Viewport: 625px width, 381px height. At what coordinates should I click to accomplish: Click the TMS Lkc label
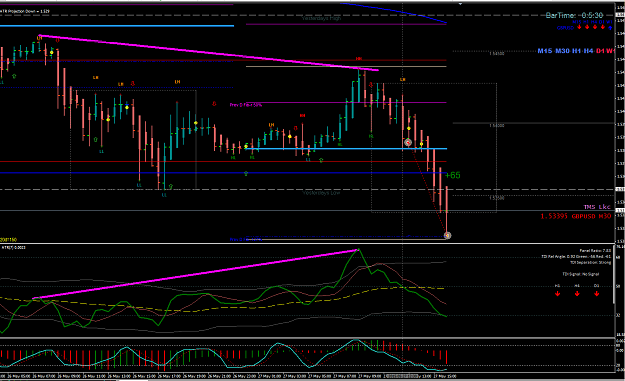[597, 207]
